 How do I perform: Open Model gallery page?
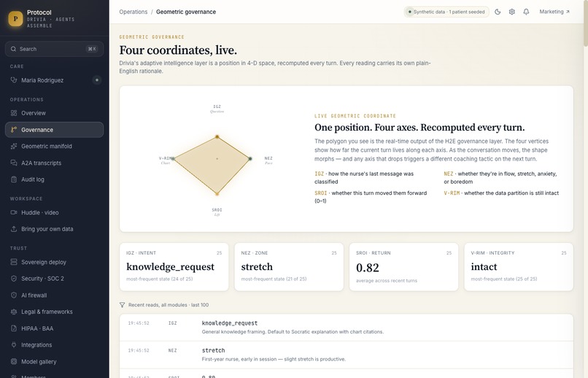[55, 361]
